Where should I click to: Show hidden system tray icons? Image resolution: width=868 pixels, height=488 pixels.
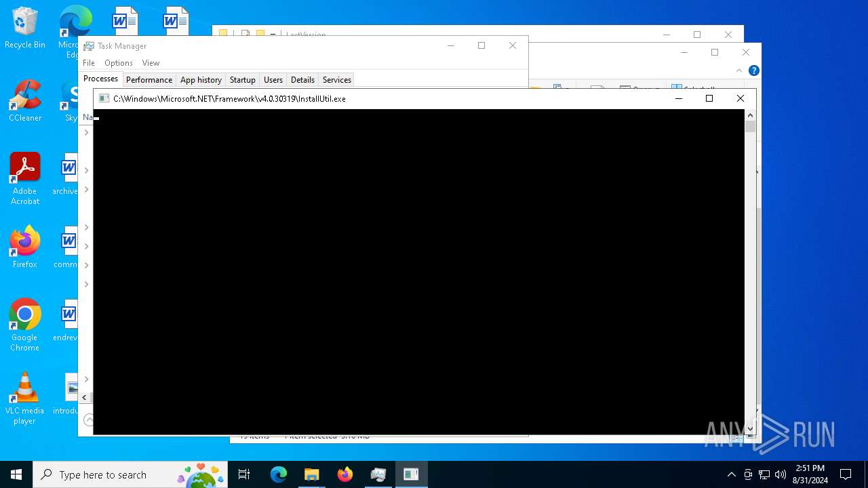[731, 474]
